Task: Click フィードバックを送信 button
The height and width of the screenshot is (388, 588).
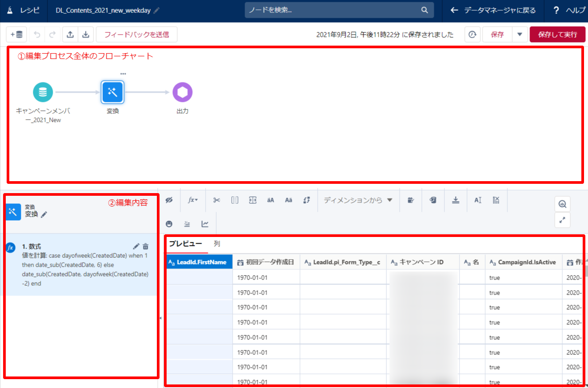Action: tap(136, 35)
